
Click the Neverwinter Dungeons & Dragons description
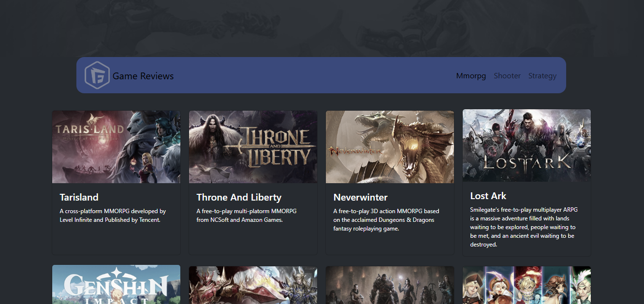[386, 220]
